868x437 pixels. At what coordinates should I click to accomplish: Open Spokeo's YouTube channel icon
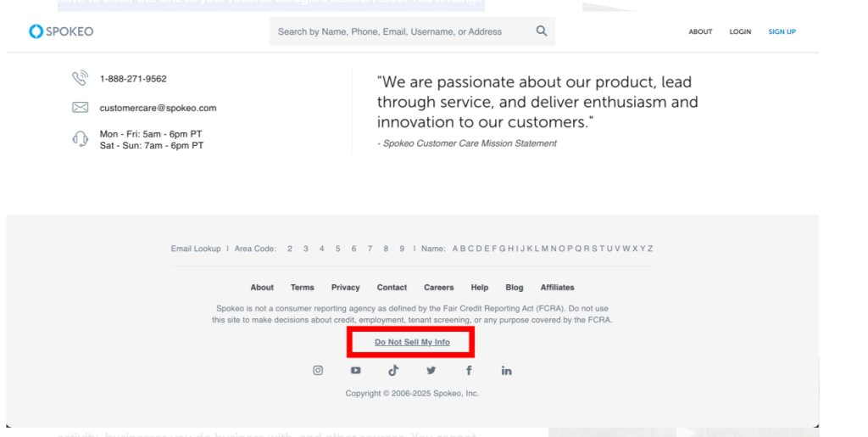(355, 371)
